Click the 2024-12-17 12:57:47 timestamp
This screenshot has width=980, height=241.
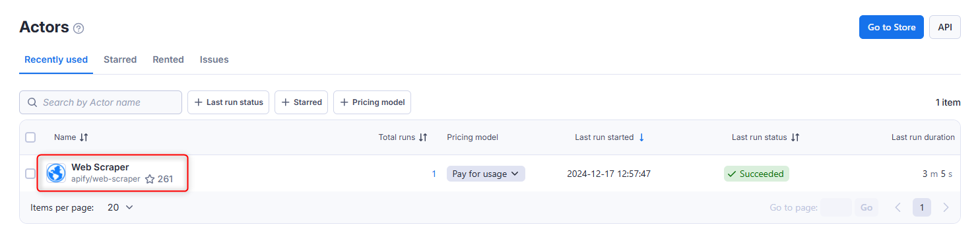pos(609,174)
